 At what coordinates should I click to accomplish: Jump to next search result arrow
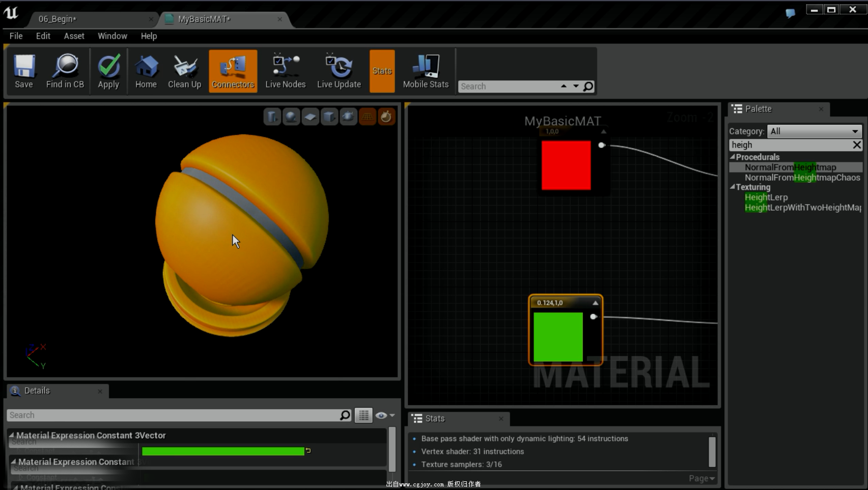pyautogui.click(x=576, y=86)
